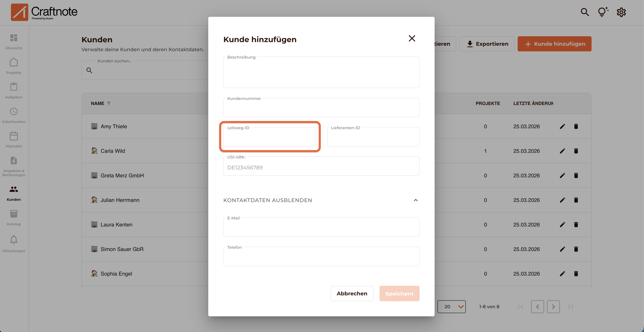Open the Katalog sidebar item
644x332 pixels.
pos(14,218)
